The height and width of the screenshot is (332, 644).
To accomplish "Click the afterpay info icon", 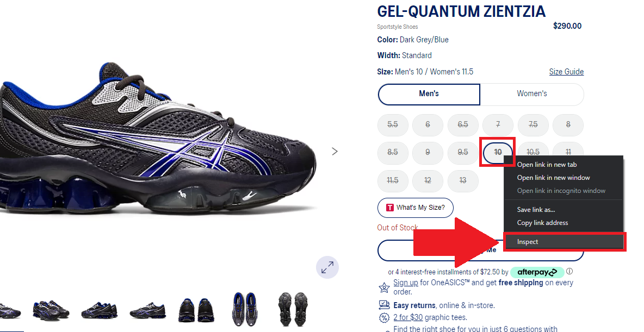I will 569,272.
